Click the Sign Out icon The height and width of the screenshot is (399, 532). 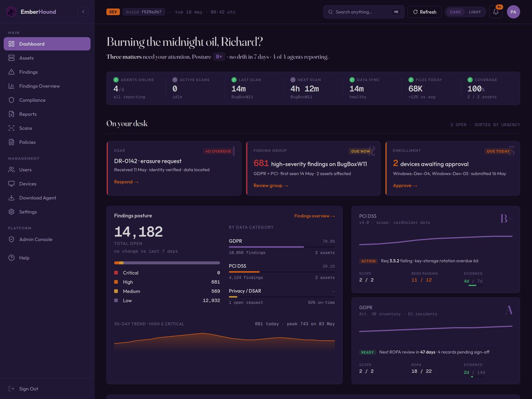[11, 389]
